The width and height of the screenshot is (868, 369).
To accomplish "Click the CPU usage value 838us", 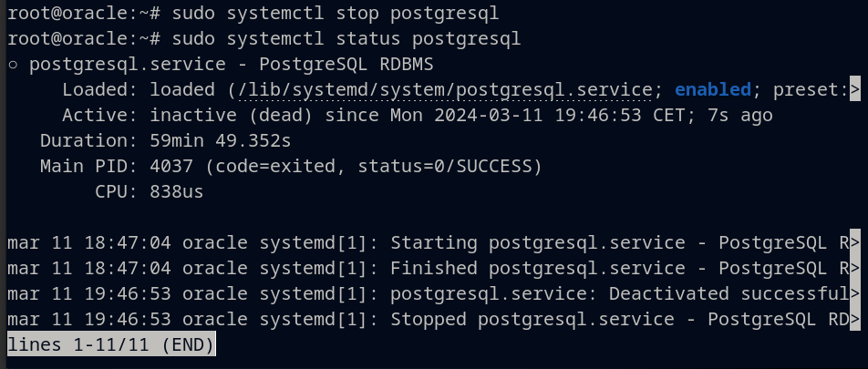I will pyautogui.click(x=177, y=192).
